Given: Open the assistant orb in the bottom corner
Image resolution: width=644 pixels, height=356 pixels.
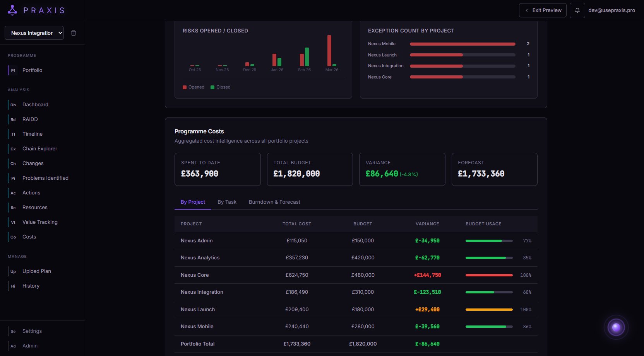Looking at the screenshot, I should coord(616,327).
